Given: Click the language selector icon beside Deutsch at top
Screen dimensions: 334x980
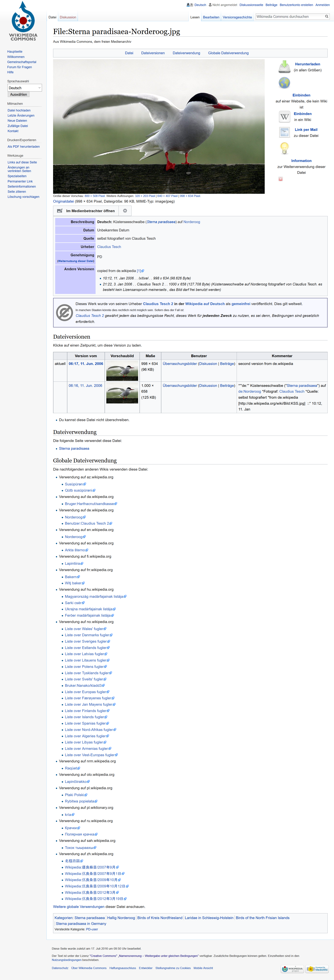Looking at the screenshot, I should (190, 5).
